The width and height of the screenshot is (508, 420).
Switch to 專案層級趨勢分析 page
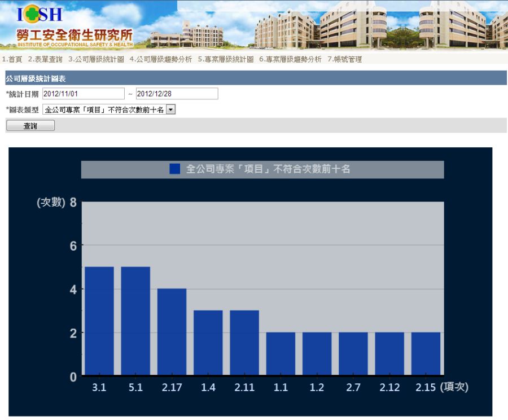(290, 59)
